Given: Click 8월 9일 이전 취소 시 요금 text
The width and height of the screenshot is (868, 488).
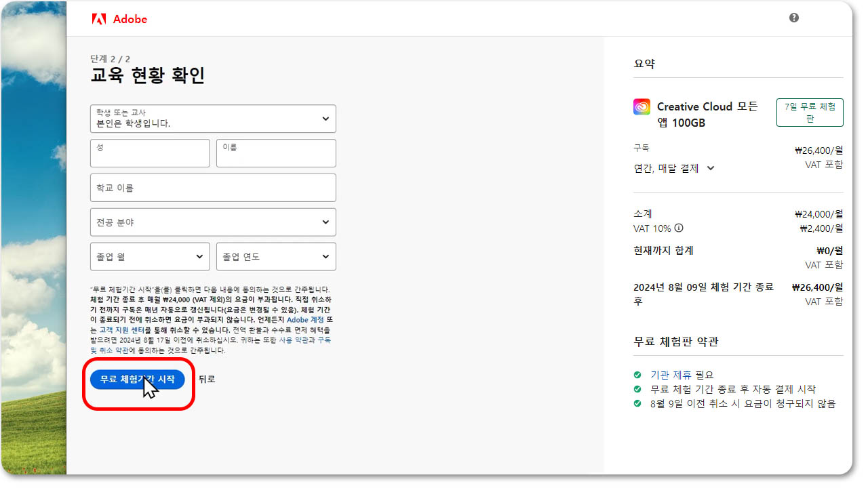Looking at the screenshot, I should coord(743,403).
